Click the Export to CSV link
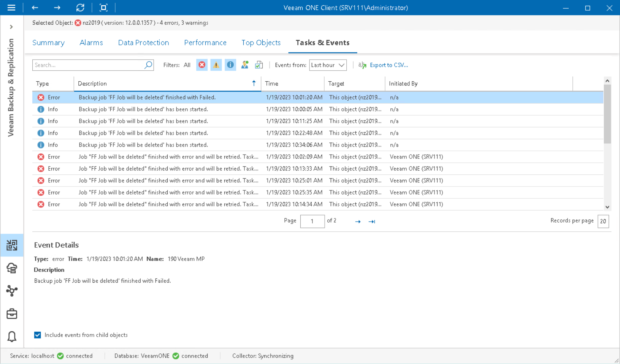This screenshot has height=364, width=620. pos(389,65)
